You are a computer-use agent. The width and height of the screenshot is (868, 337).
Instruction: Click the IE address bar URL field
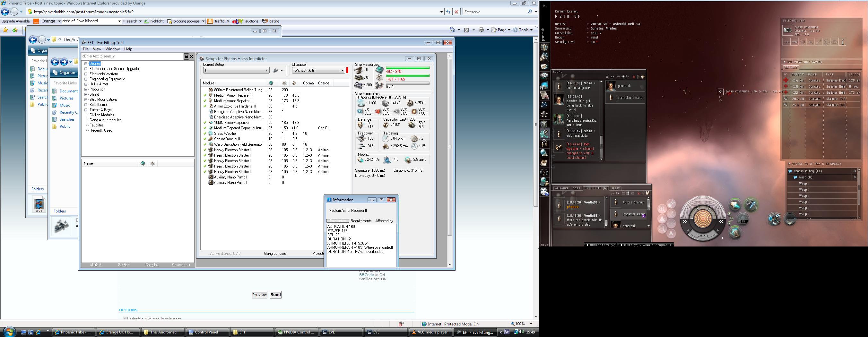point(236,12)
